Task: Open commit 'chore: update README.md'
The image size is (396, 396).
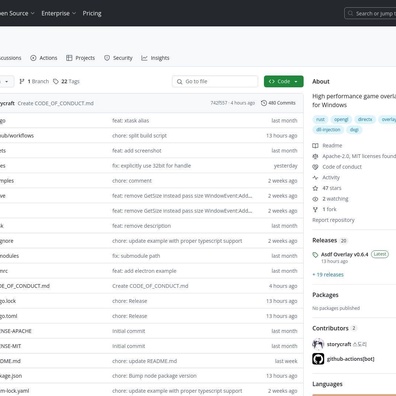Action: pyautogui.click(x=145, y=361)
